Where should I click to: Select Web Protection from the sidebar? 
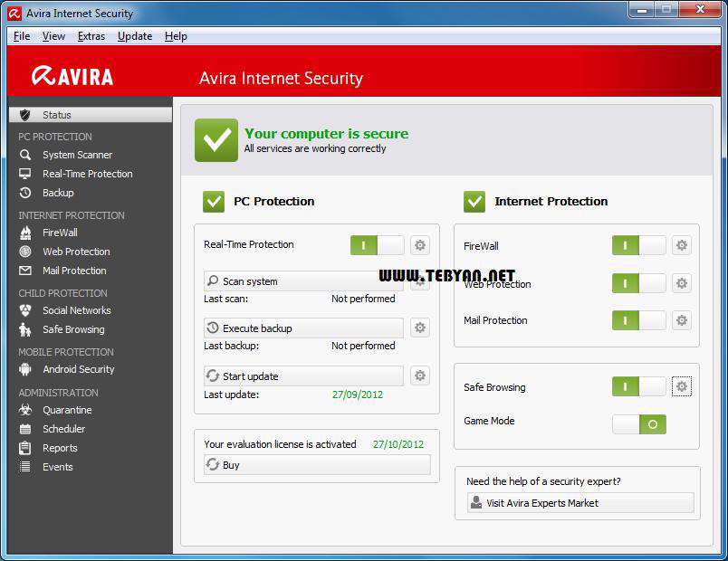click(76, 252)
